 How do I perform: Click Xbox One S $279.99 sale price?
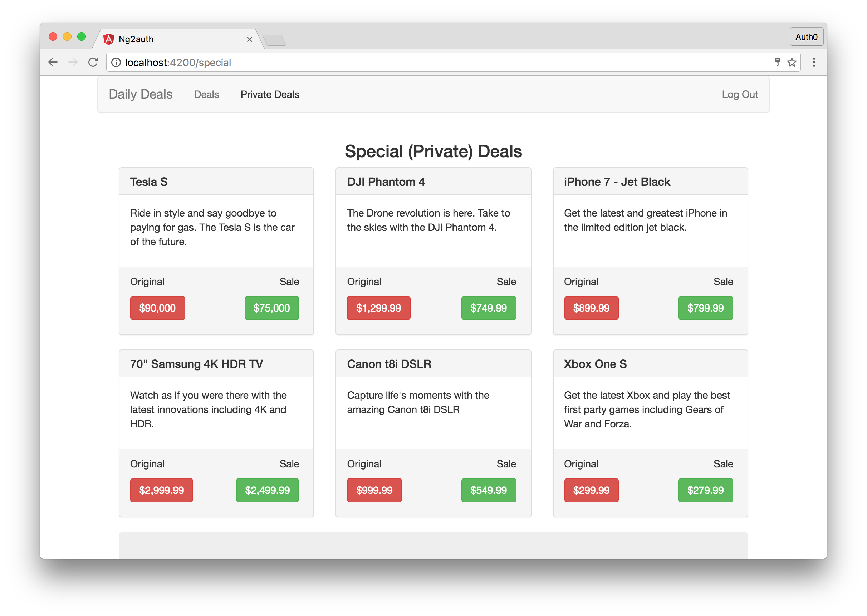705,490
